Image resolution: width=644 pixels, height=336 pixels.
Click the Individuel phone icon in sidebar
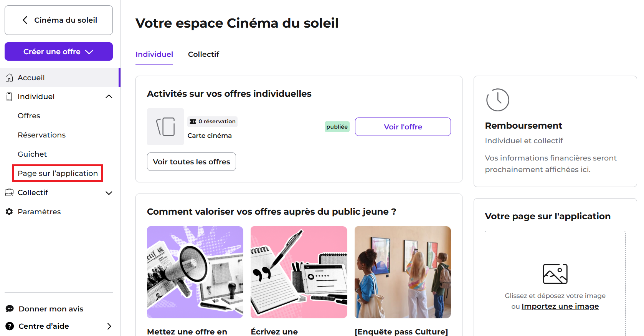coord(9,96)
